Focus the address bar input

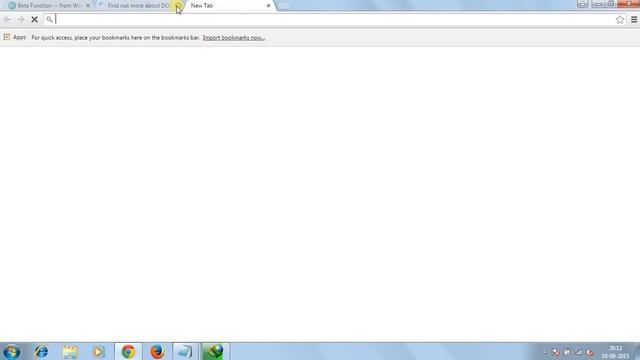(x=334, y=19)
